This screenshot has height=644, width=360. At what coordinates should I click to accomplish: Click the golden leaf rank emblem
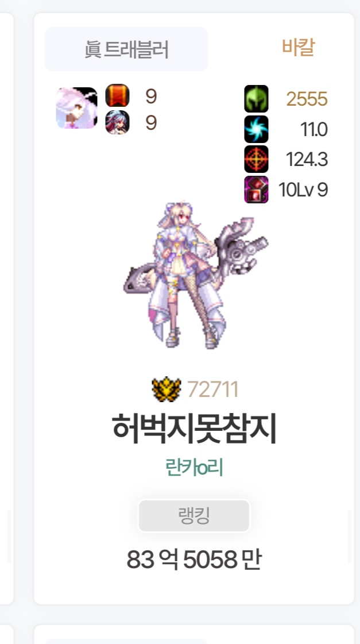(x=167, y=389)
